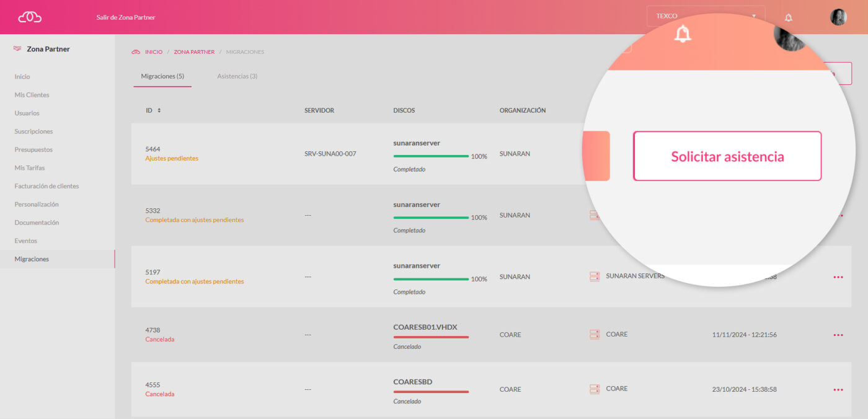Click the Ajustes pendientes status of 5464
Viewport: 868px width, 419px height.
pos(172,159)
